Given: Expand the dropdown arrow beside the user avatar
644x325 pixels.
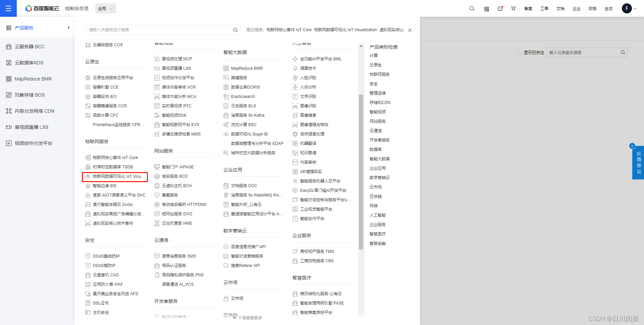Looking at the screenshot, I should coord(635,9).
